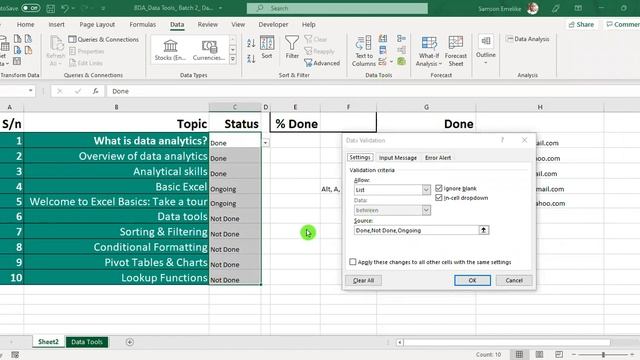Open the Data Validation ribbon icon
The image size is (640, 360).
[x=382, y=62]
